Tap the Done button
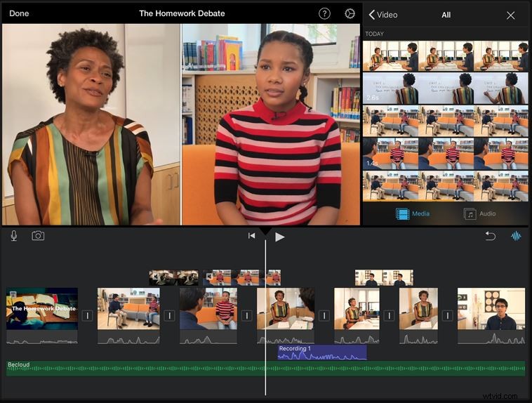 point(19,13)
